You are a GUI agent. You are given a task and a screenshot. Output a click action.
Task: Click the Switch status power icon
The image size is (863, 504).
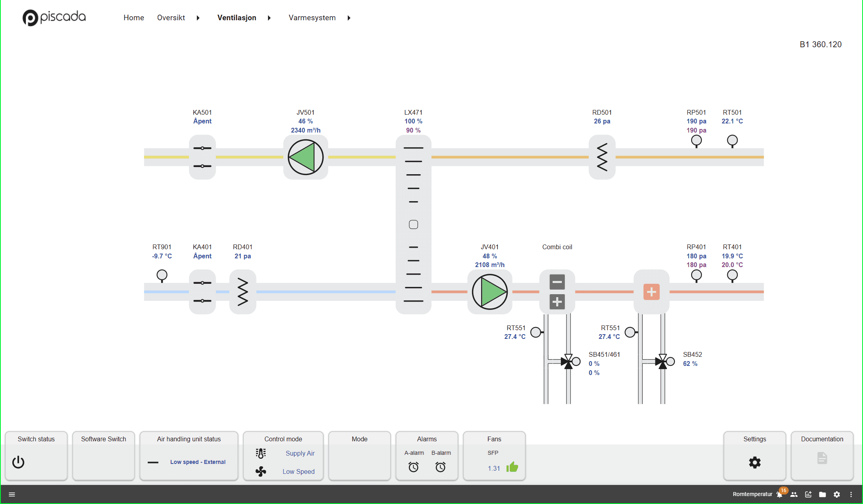click(x=19, y=462)
